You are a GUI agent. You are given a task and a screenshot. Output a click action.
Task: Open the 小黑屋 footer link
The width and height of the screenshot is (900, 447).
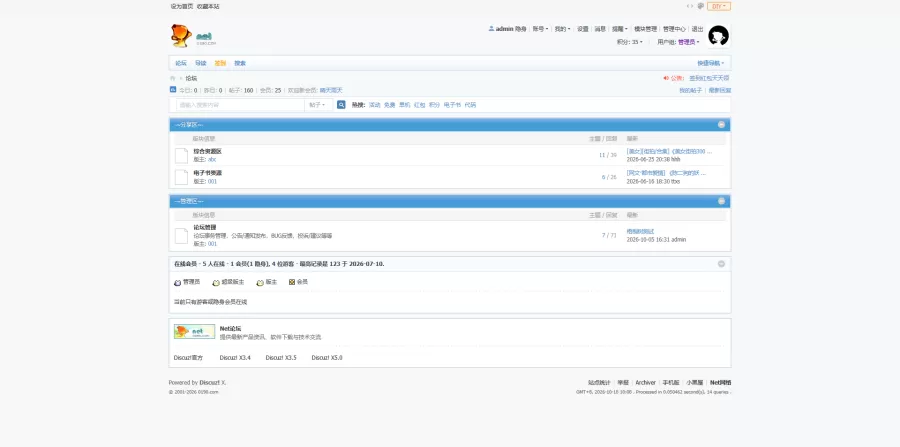click(695, 383)
